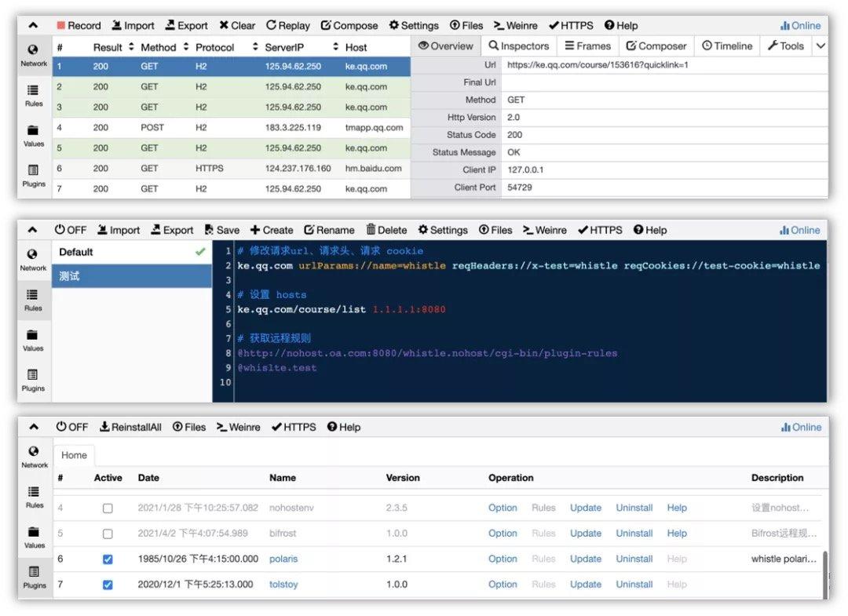This screenshot has height=616, width=848.
Task: Uncheck the tolstoy plugin checkbox
Action: pyautogui.click(x=108, y=585)
